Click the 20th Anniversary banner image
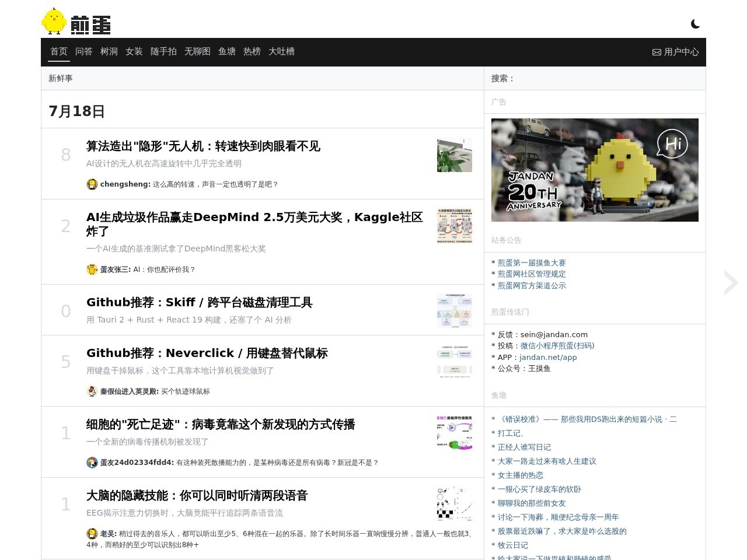 coord(595,170)
